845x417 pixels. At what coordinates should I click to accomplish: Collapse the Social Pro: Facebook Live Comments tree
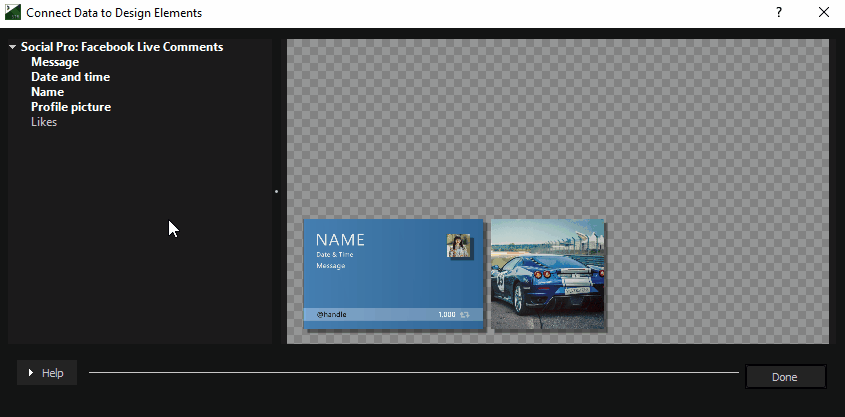12,47
